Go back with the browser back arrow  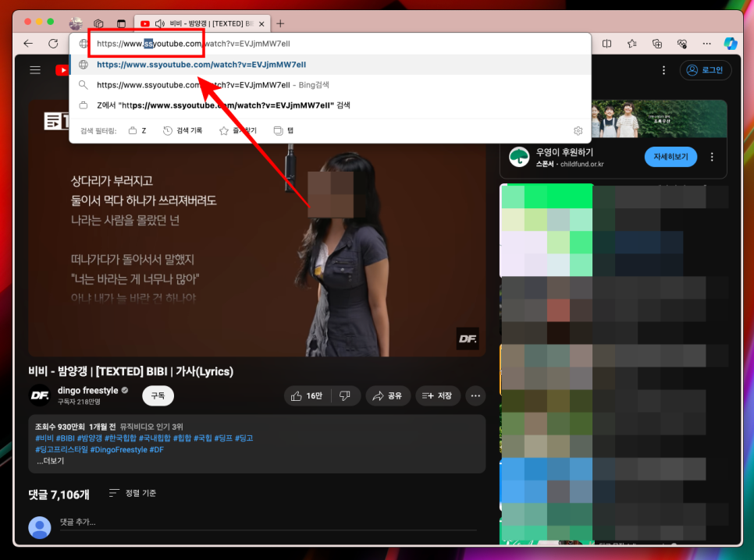pos(28,44)
